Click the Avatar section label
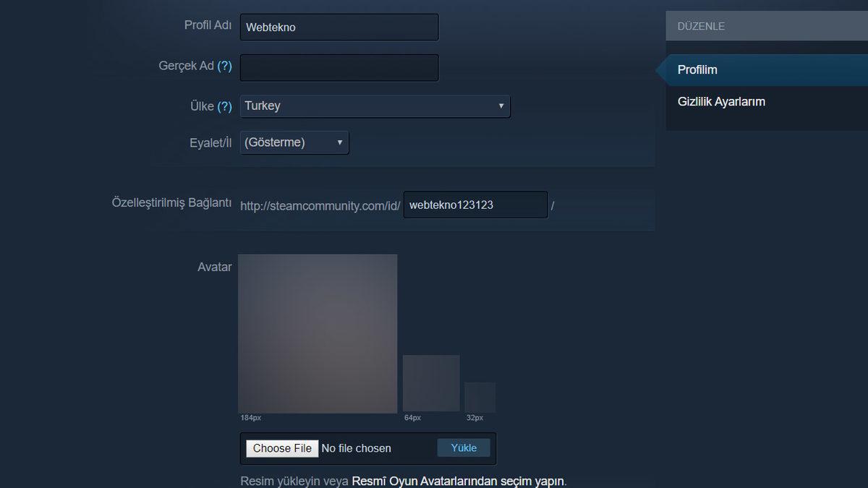This screenshot has width=868, height=488. coord(214,267)
